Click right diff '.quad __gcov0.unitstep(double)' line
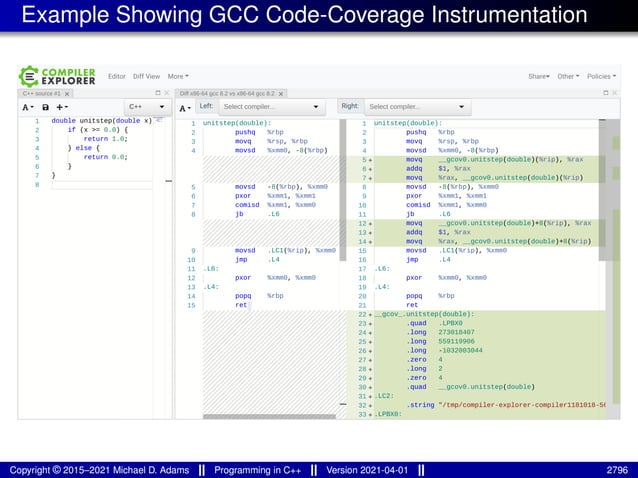This screenshot has width=638, height=478. 470,387
